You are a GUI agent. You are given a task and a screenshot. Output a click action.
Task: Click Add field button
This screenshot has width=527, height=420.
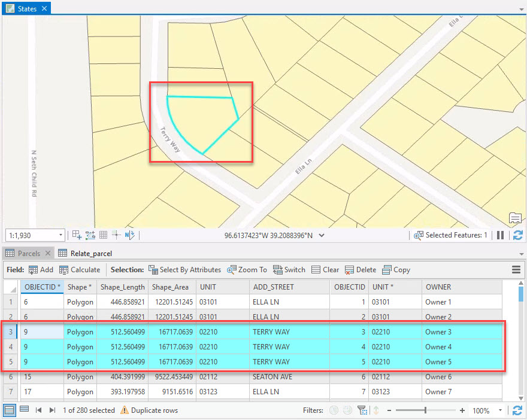tap(41, 270)
